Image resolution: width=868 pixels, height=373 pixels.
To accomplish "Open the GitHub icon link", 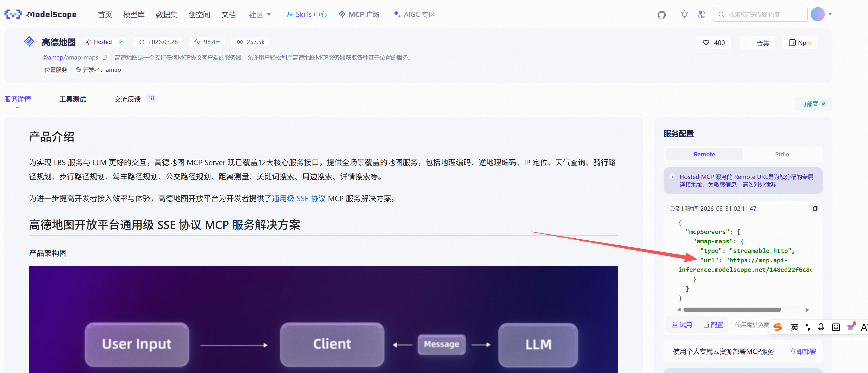I will (x=661, y=14).
